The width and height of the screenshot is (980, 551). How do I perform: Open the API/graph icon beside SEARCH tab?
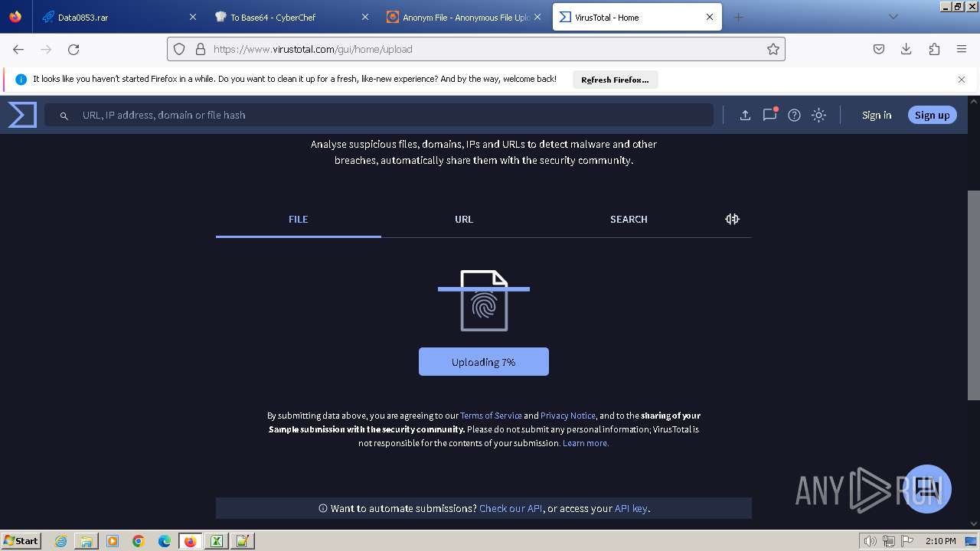point(732,219)
